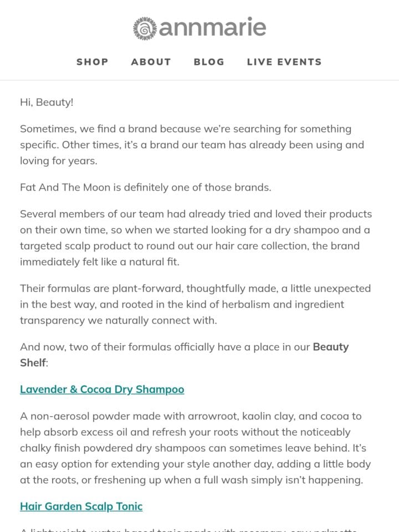Click the "Sometimes, we find a brand" line
This screenshot has height=532, width=399.
(x=186, y=129)
